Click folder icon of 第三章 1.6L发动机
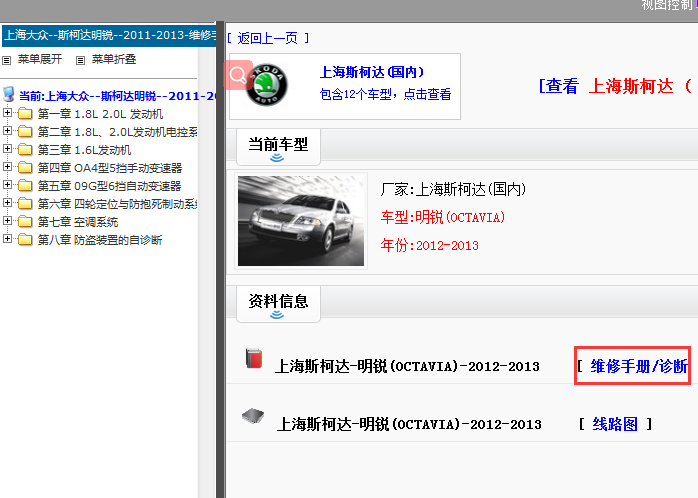This screenshot has height=498, width=698. [x=25, y=150]
